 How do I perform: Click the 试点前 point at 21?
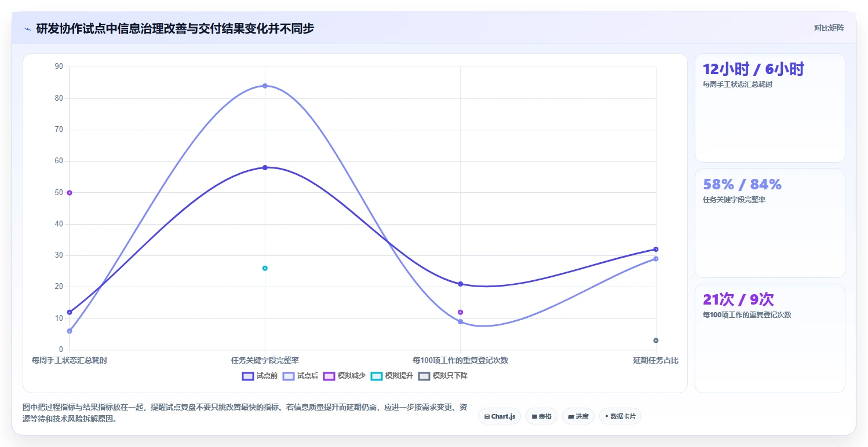[x=461, y=284]
